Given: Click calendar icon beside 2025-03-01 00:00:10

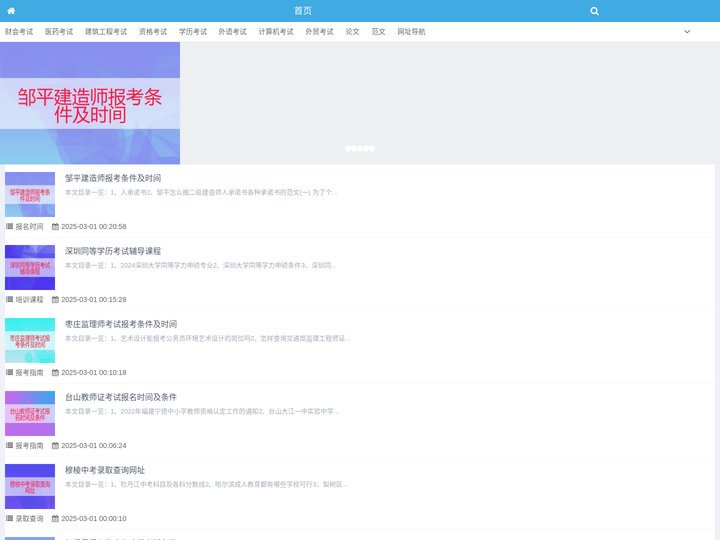Looking at the screenshot, I should click(x=55, y=518).
